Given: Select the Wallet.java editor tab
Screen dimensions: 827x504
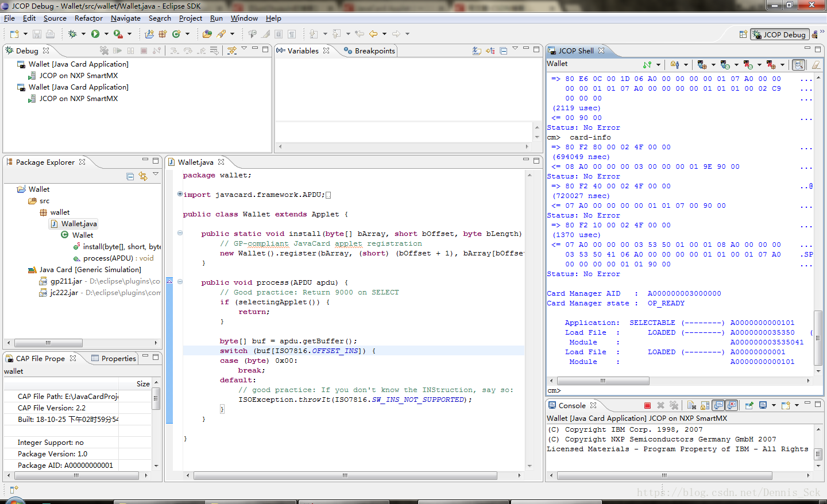Looking at the screenshot, I should 195,162.
